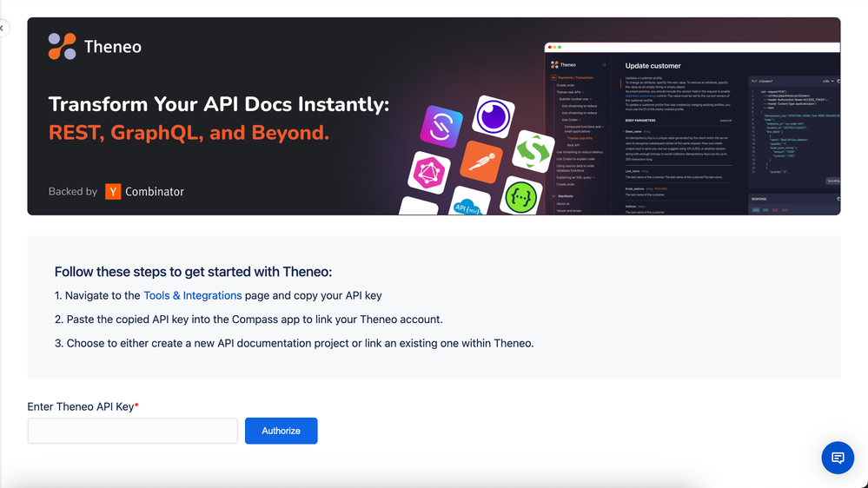Open the Tools & Integrations link
868x488 pixels.
193,295
